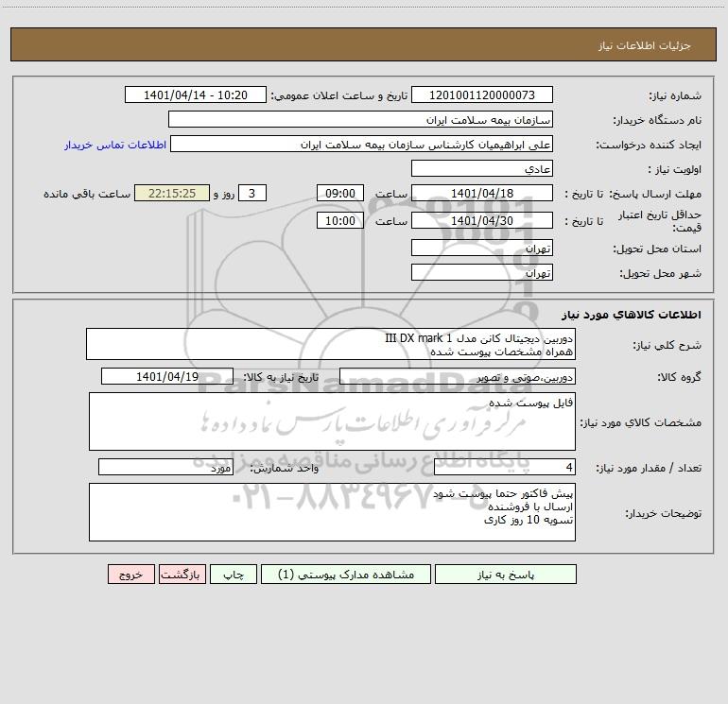728x704 pixels.
Task: Click the شرح کلی نیاز label
Action: 667,345
